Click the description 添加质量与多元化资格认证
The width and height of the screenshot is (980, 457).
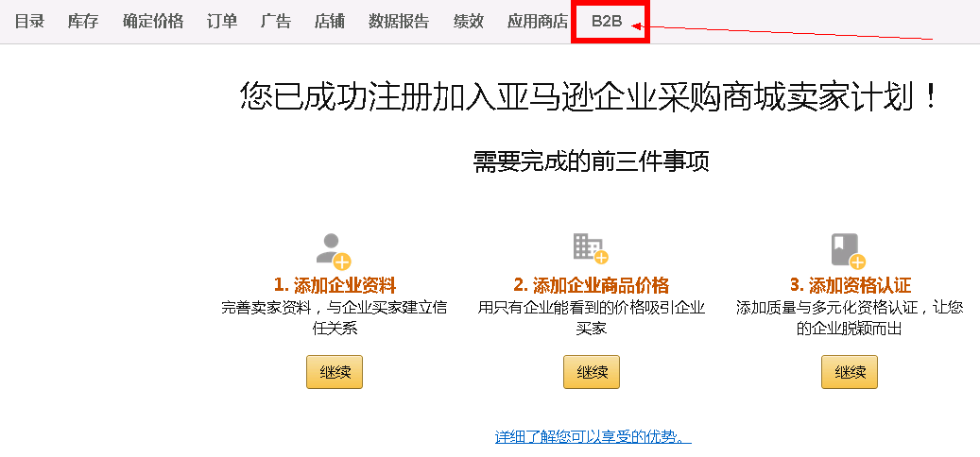point(850,318)
